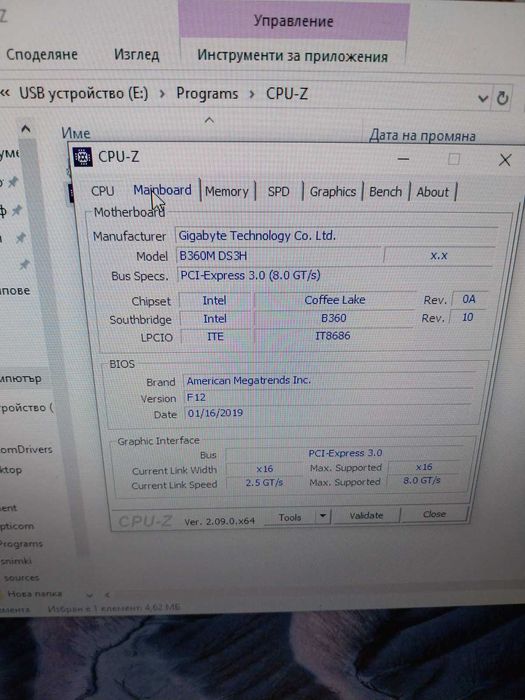The image size is (525, 700).
Task: Select the SPD tab
Action: (279, 192)
